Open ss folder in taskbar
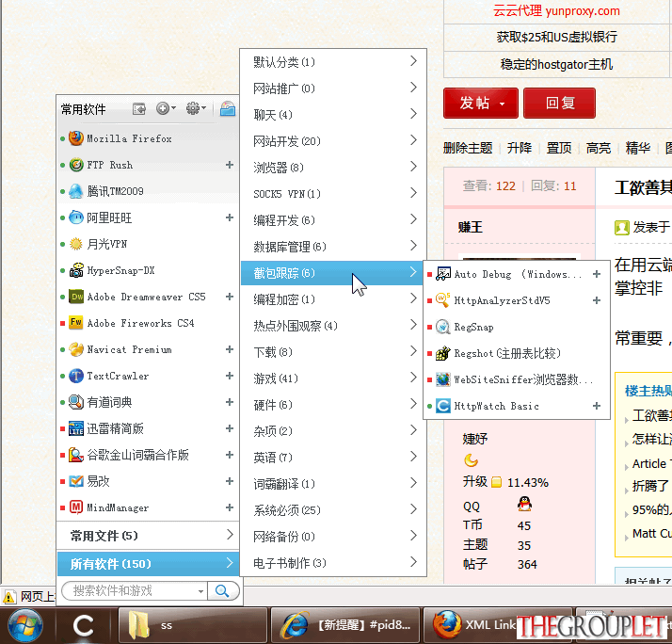Image resolution: width=672 pixels, height=644 pixels. (x=192, y=625)
